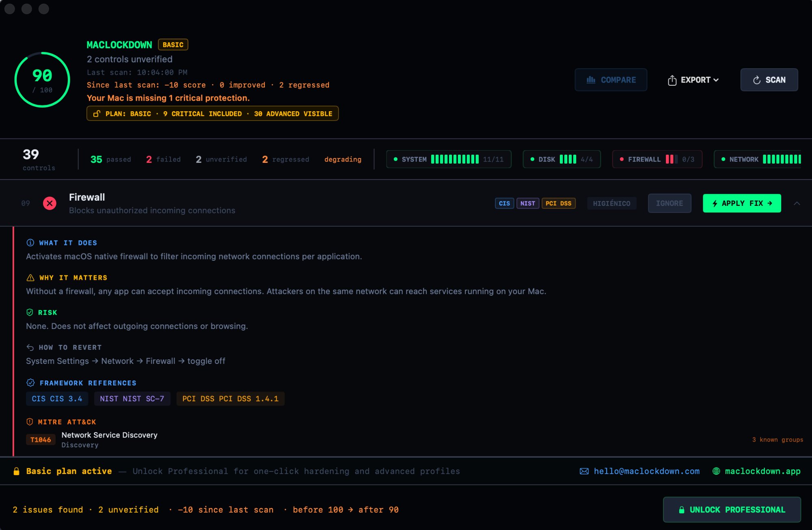Select the SYSTEM 11/11 category filter

tap(449, 159)
